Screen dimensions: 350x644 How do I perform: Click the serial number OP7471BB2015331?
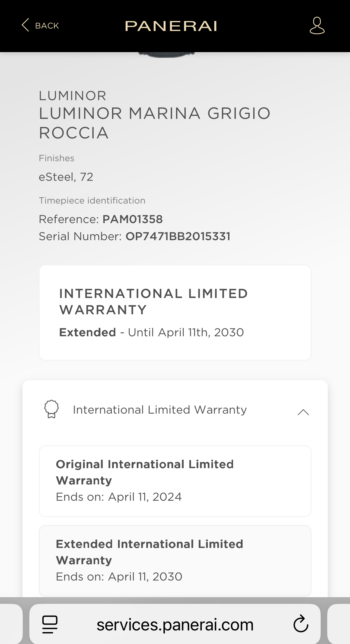[x=178, y=236]
